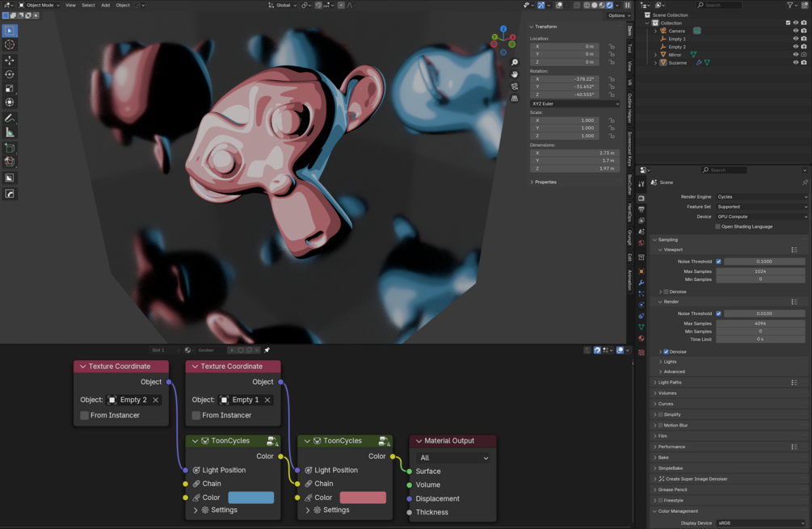The image size is (812, 529).
Task: Toggle camera view icon in viewport
Action: coord(514,86)
